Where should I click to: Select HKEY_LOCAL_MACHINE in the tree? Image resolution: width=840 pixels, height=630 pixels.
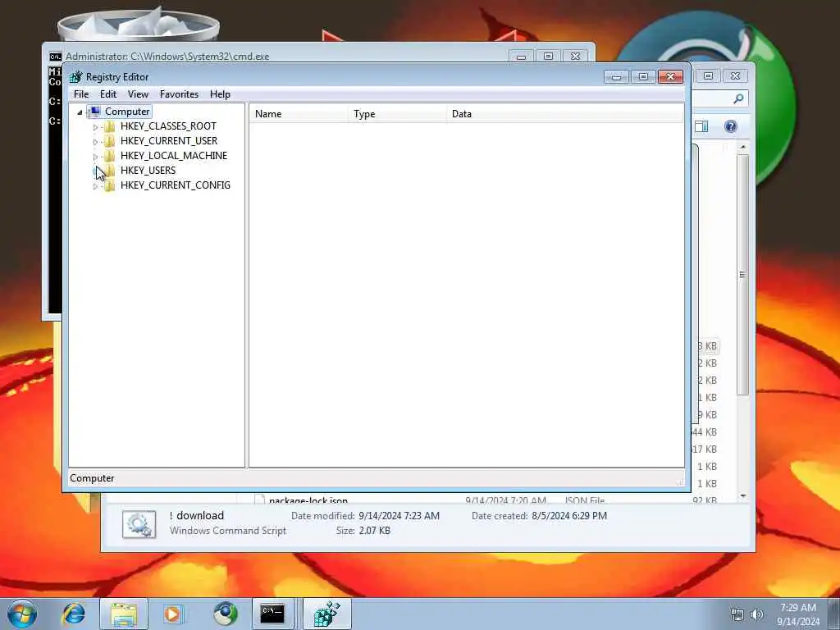coord(174,155)
